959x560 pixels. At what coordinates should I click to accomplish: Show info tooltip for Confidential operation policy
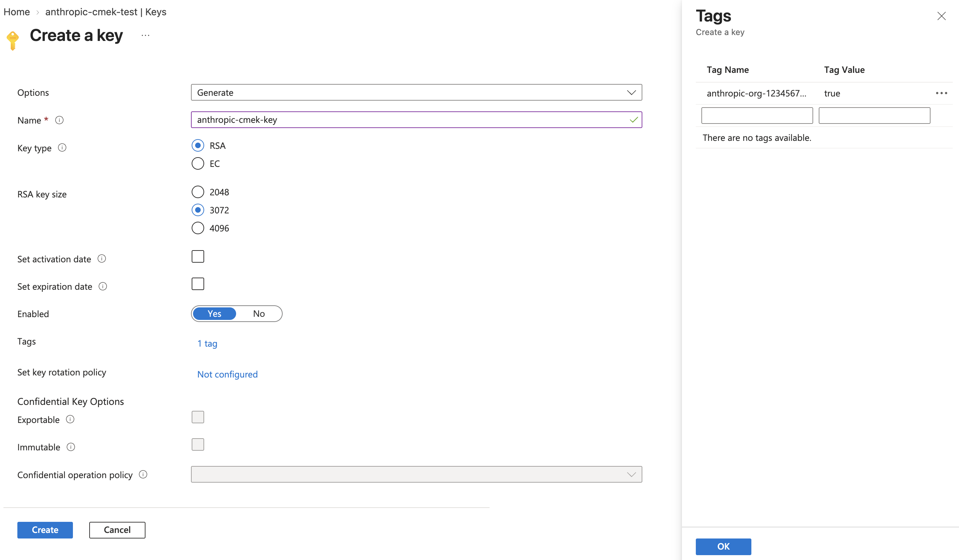(x=143, y=474)
